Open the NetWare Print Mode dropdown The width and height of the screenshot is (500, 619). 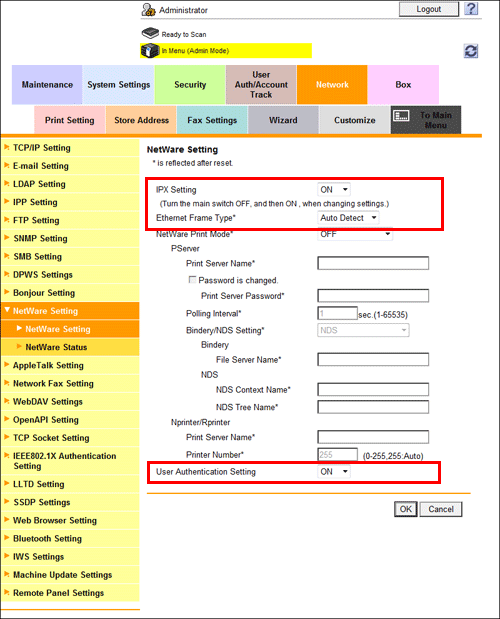click(x=355, y=234)
